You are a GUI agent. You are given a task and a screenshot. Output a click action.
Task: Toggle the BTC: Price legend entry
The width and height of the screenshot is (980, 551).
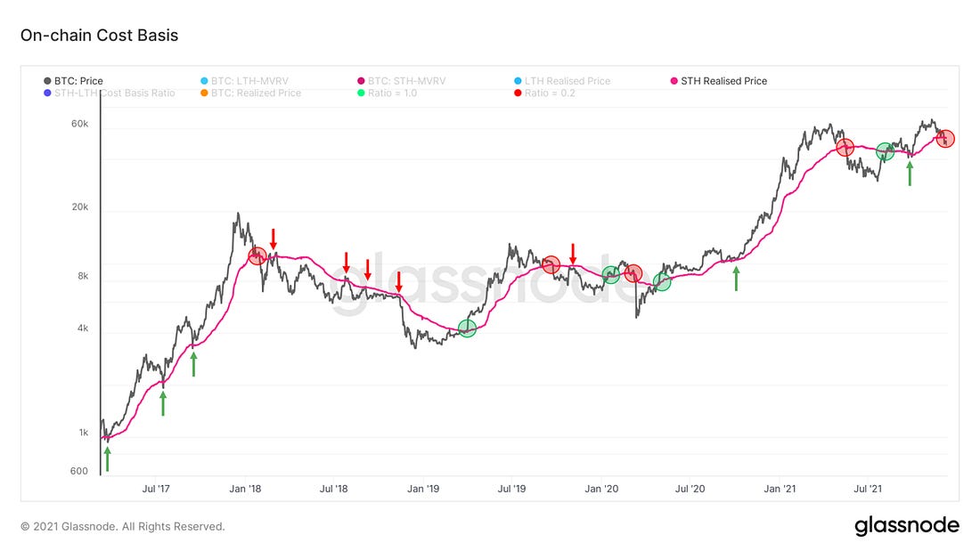(78, 81)
